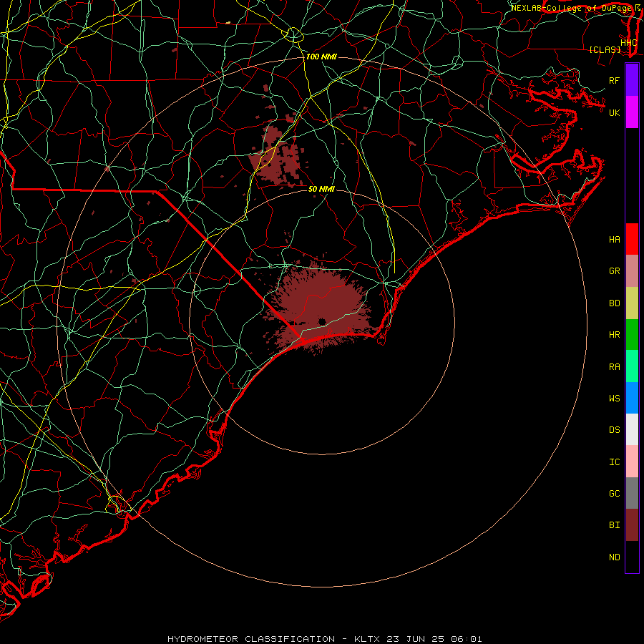The width and height of the screenshot is (644, 644).
Task: Click the UK magenta legend swatch
Action: click(x=632, y=112)
